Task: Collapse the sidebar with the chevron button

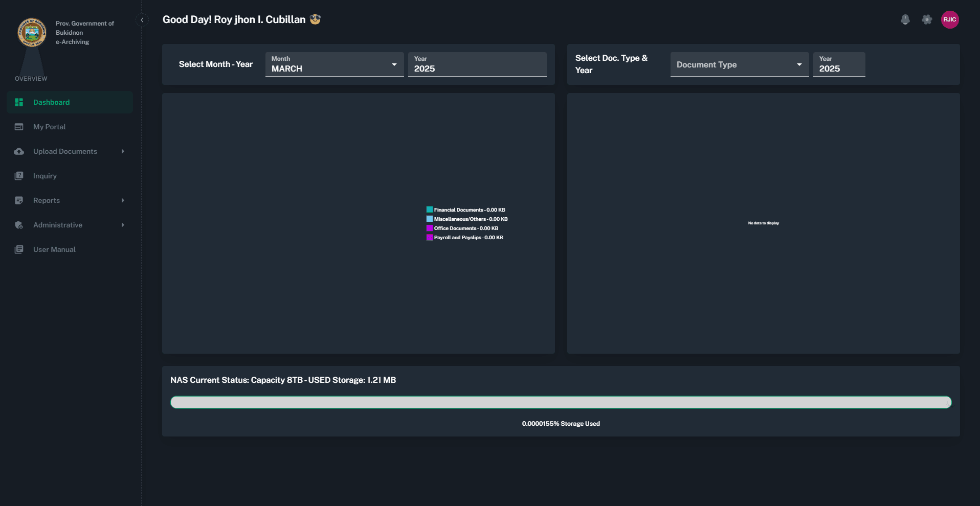Action: (x=142, y=20)
